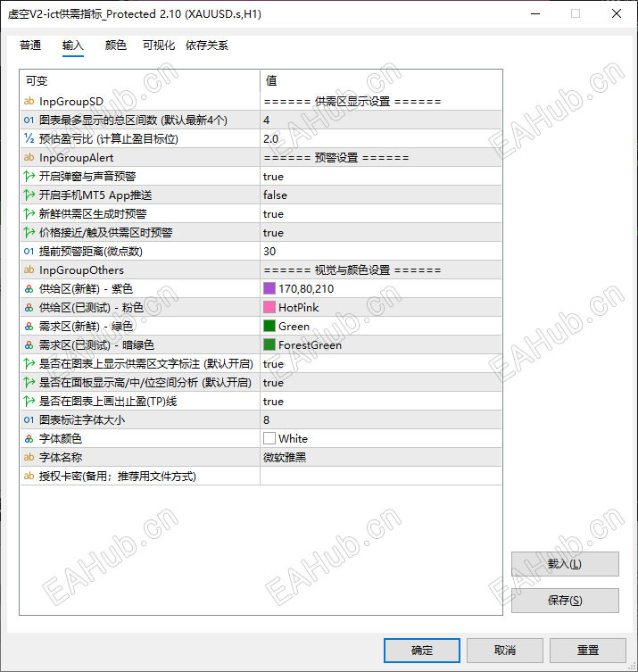This screenshot has width=638, height=672.
Task: Open the HotPink color dropdown value
Action: tap(380, 308)
